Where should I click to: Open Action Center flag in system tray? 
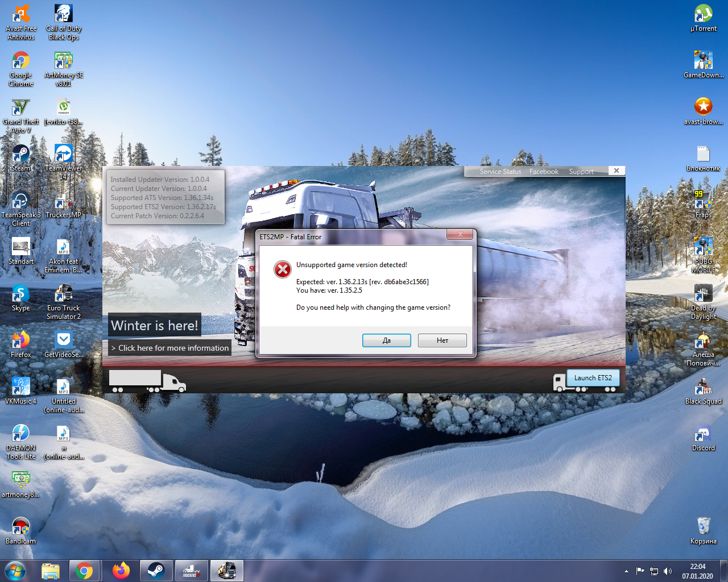click(640, 571)
